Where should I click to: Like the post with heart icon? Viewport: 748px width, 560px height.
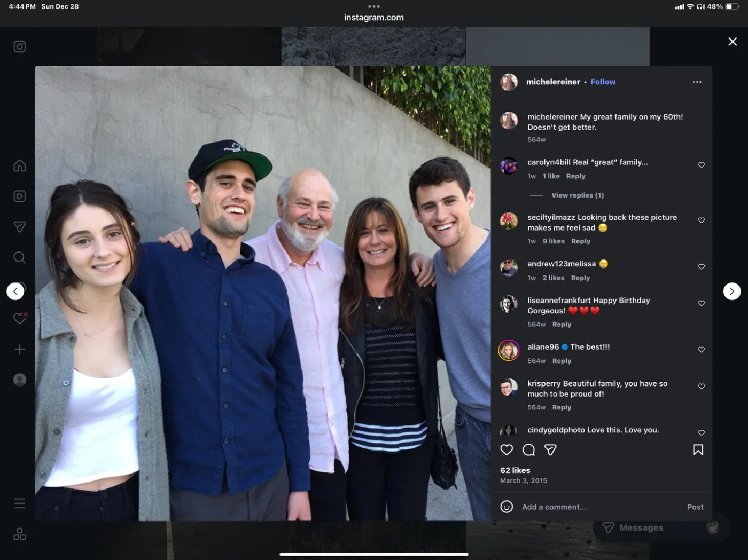(x=507, y=450)
